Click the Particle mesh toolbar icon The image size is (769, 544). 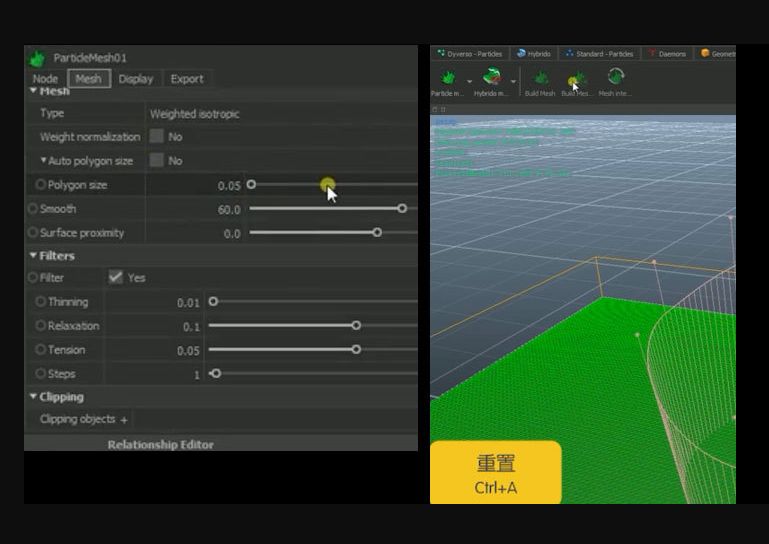click(448, 78)
